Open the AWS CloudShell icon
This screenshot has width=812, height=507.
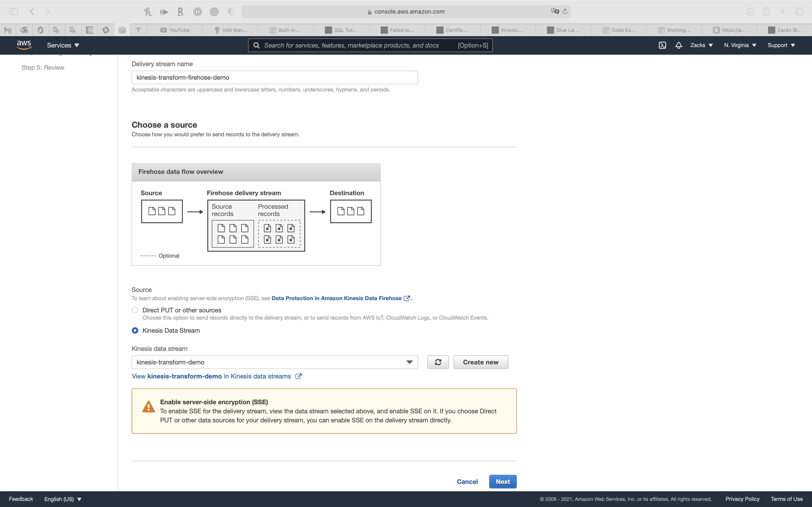click(662, 45)
